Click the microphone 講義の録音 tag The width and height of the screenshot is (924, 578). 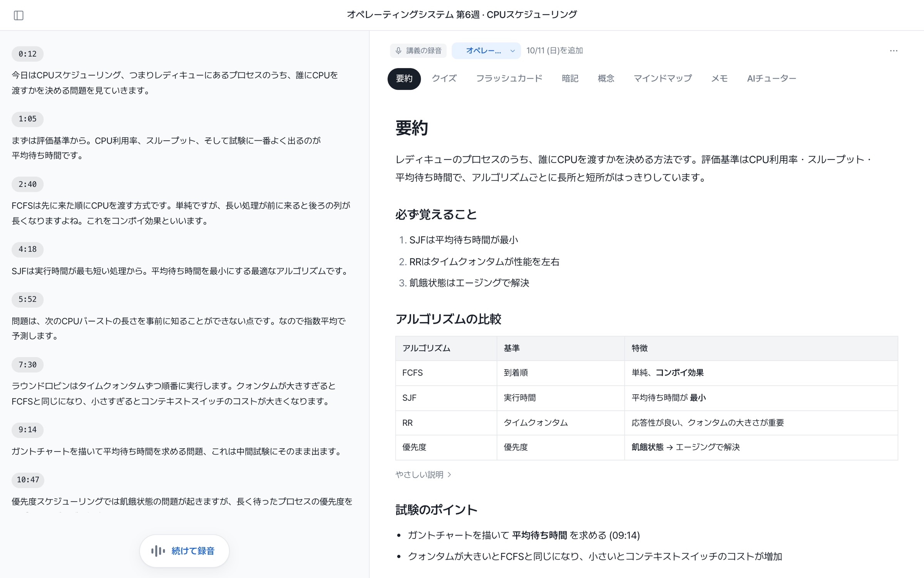click(x=418, y=50)
